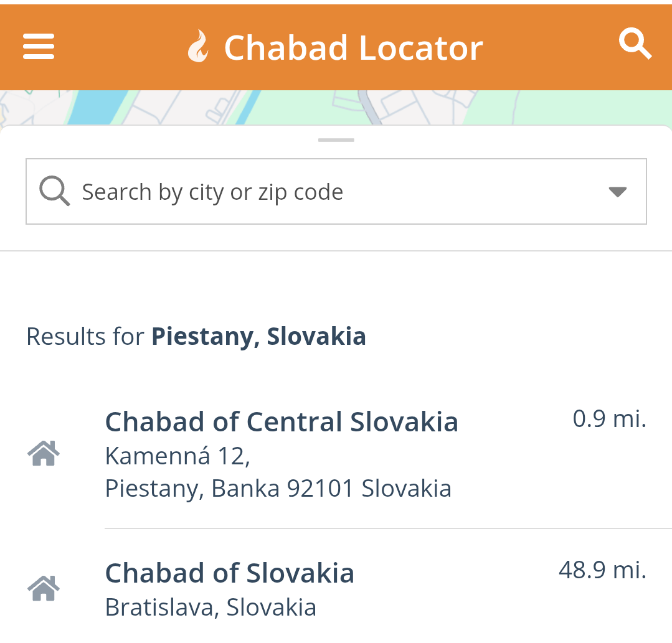672x643 pixels.
Task: Open the Chabad of Slovakia listing
Action: pos(229,573)
